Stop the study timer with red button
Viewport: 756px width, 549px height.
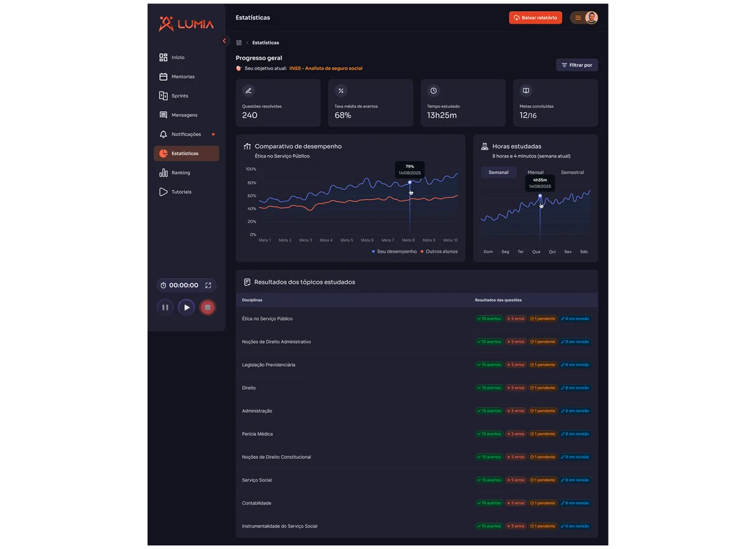point(207,308)
